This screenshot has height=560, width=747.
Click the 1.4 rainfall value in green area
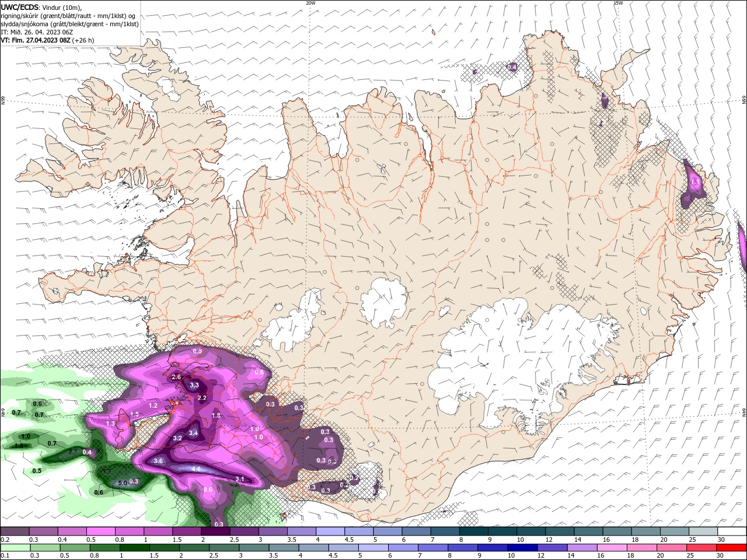point(19,445)
